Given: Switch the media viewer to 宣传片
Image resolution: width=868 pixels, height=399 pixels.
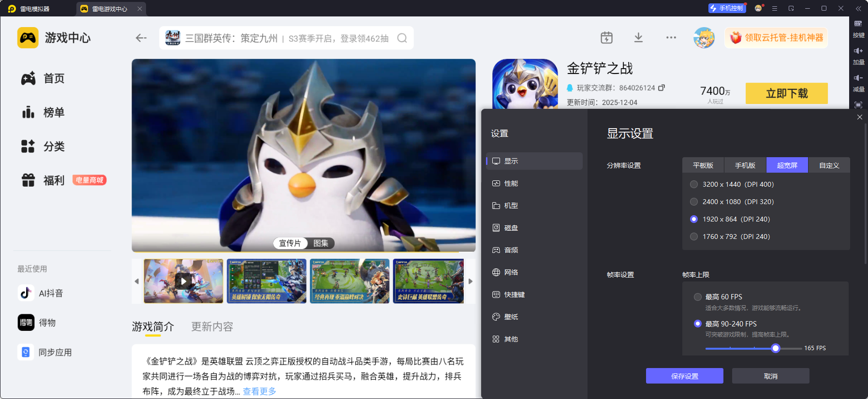Looking at the screenshot, I should coord(290,243).
